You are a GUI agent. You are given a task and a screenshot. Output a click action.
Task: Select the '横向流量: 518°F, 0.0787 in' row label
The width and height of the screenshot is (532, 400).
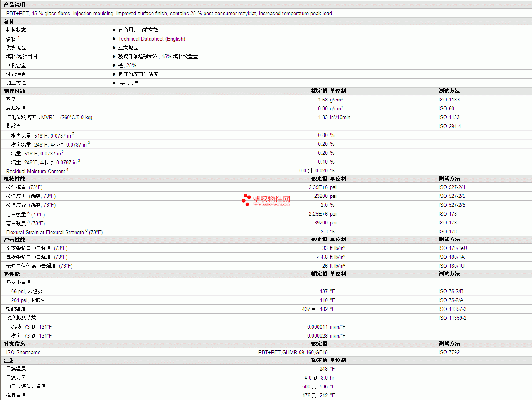[x=43, y=135]
